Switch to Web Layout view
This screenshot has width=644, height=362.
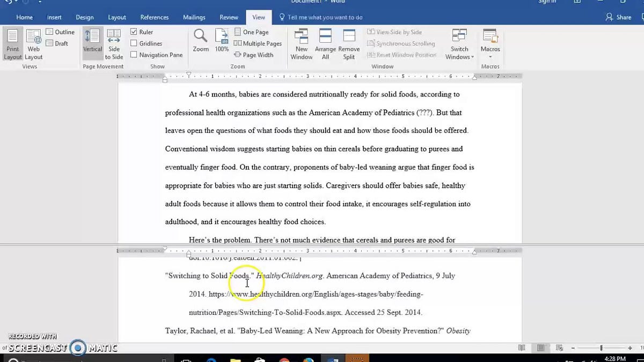pyautogui.click(x=33, y=44)
